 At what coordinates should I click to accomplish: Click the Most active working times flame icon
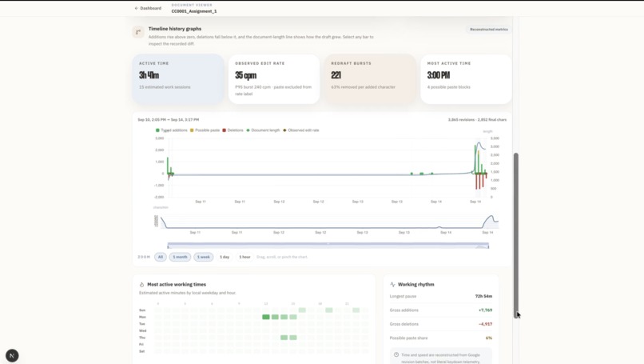(141, 285)
